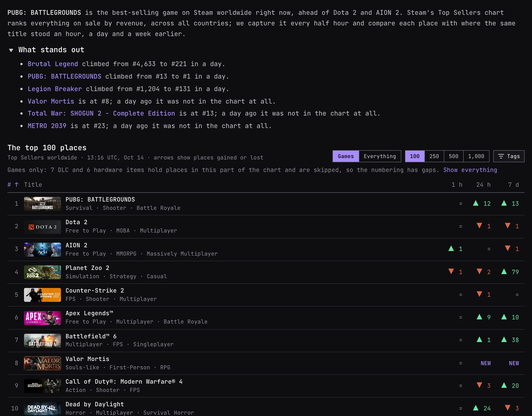The image size is (532, 416).
Task: Select the Games filter toggle
Action: point(346,156)
